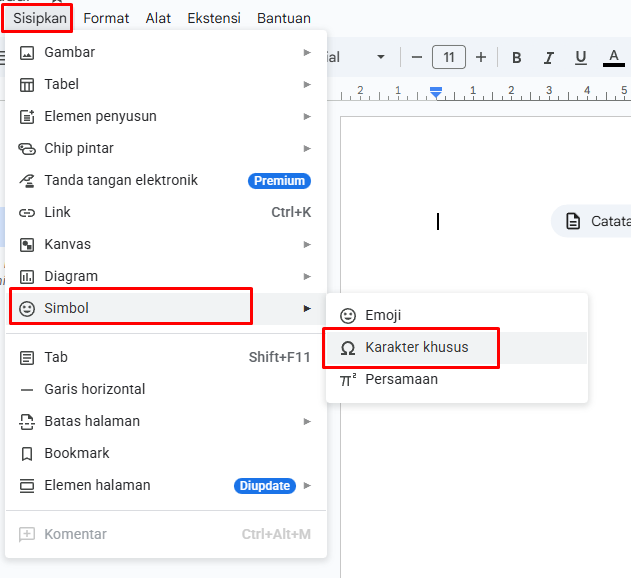Choose Emoji in the Simbol submenu

[x=383, y=315]
